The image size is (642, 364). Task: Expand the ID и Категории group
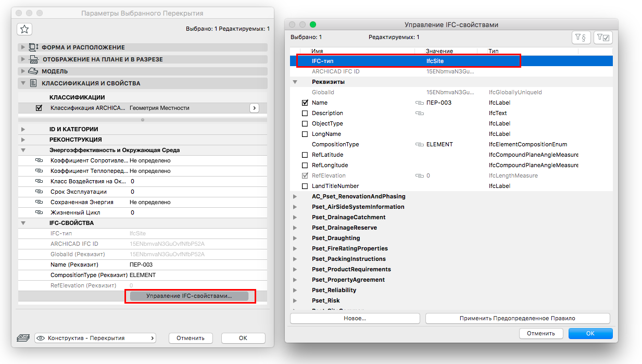coord(22,129)
